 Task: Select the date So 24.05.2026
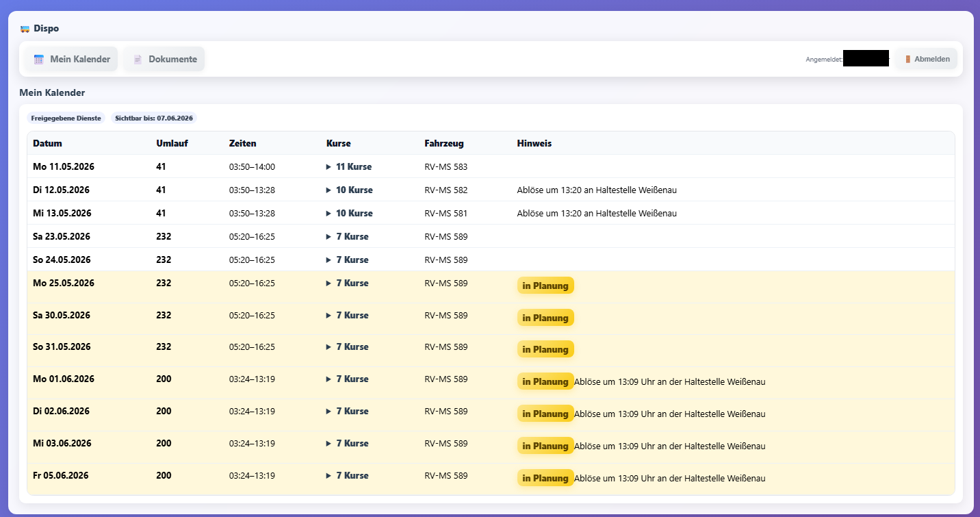coord(62,260)
